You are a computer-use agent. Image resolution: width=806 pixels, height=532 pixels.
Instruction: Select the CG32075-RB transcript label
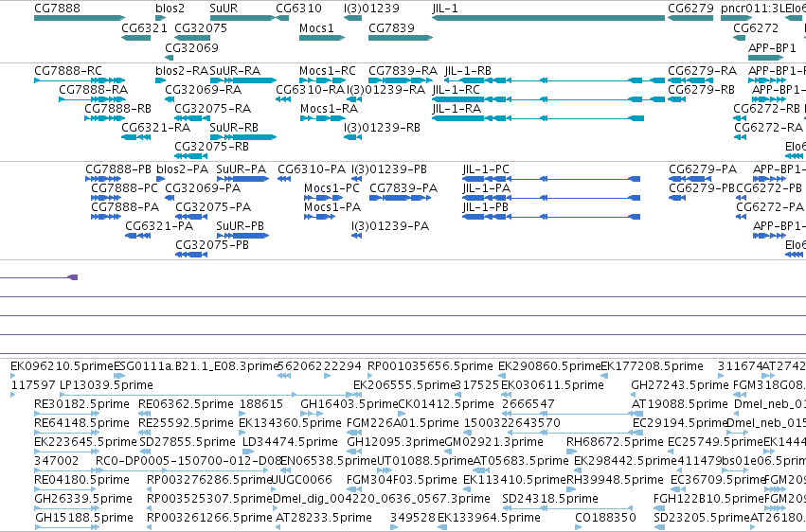point(212,147)
